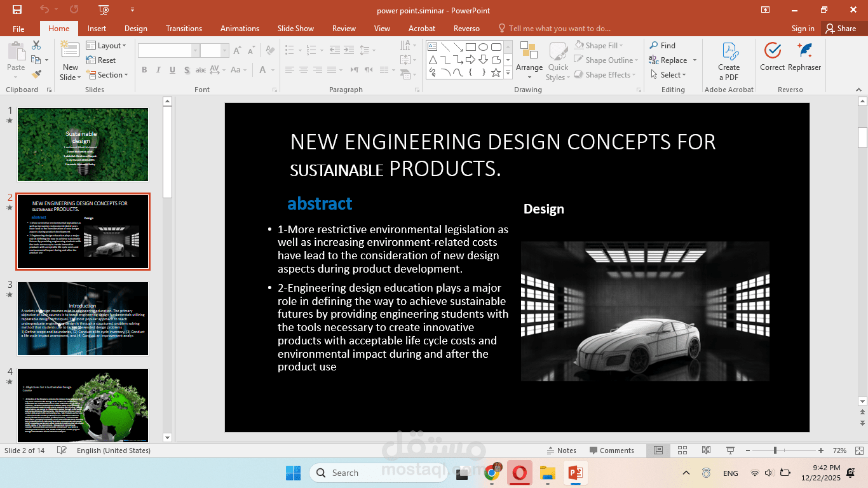The image size is (868, 488).
Task: Click the Clear All Formatting icon
Action: click(x=268, y=49)
